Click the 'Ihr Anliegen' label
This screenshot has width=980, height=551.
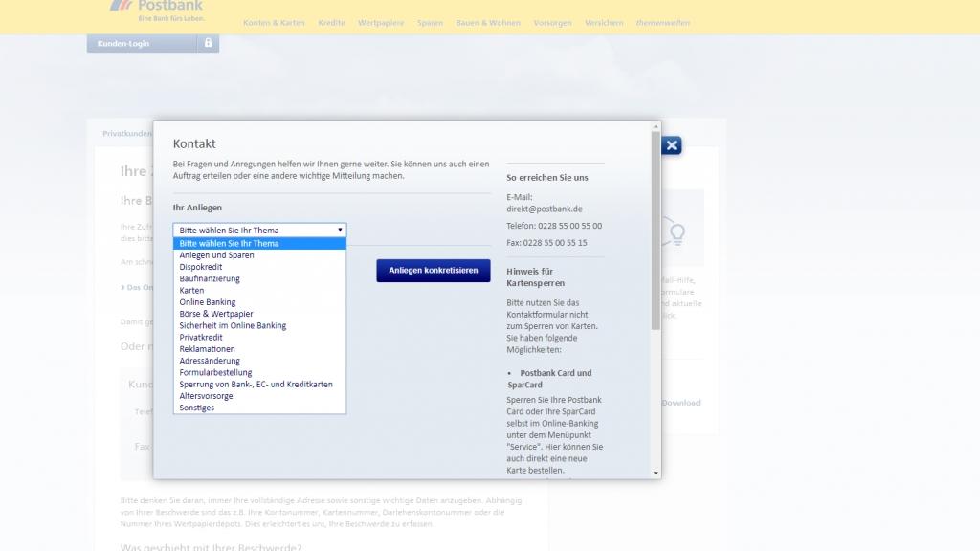197,208
